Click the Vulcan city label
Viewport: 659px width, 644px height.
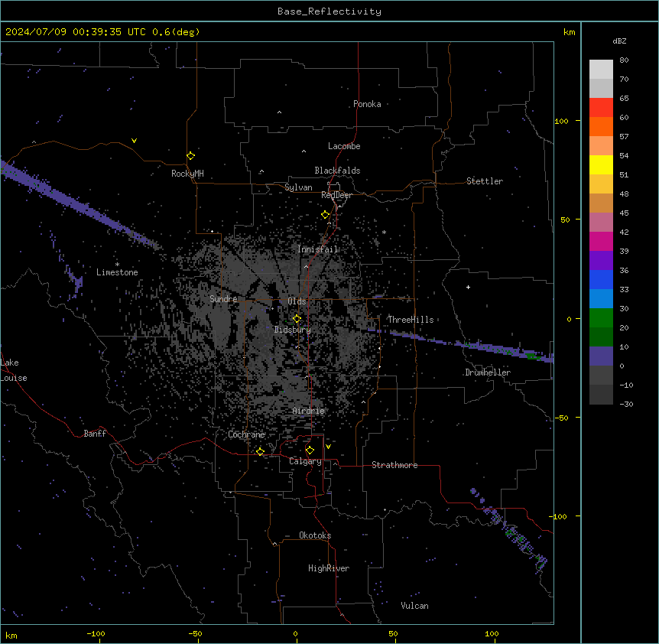pos(414,606)
